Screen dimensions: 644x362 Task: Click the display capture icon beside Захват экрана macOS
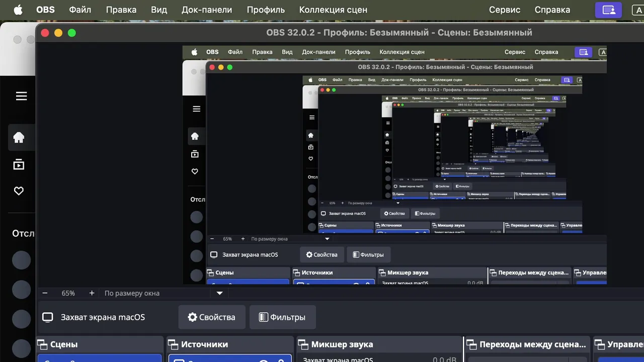[x=48, y=317]
